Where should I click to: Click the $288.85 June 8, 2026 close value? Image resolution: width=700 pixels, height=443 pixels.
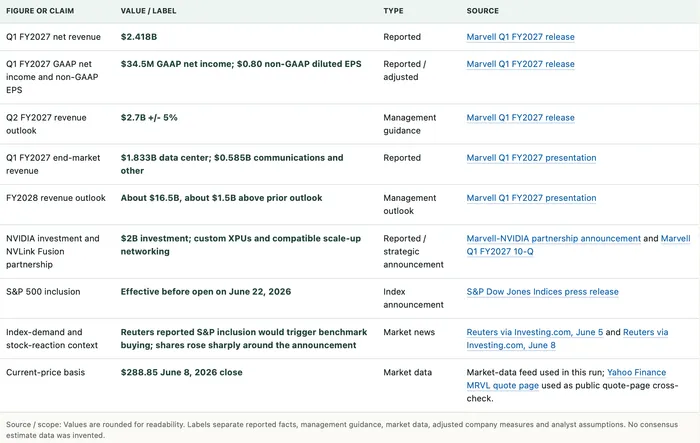(181, 372)
